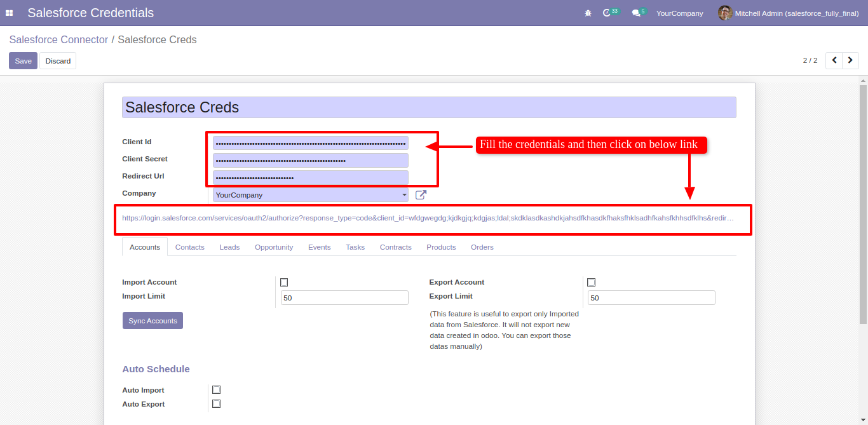Switch to the Products tab
The height and width of the screenshot is (425, 868).
coord(441,247)
